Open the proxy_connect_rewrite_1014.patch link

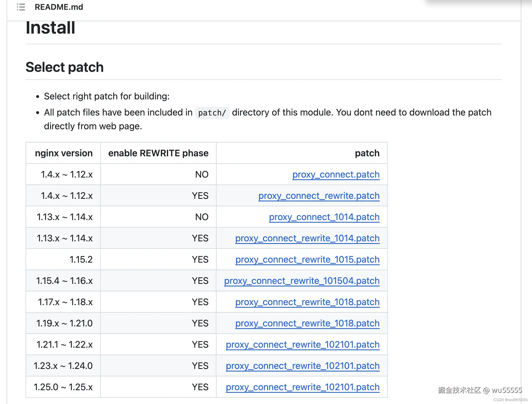pyautogui.click(x=307, y=238)
